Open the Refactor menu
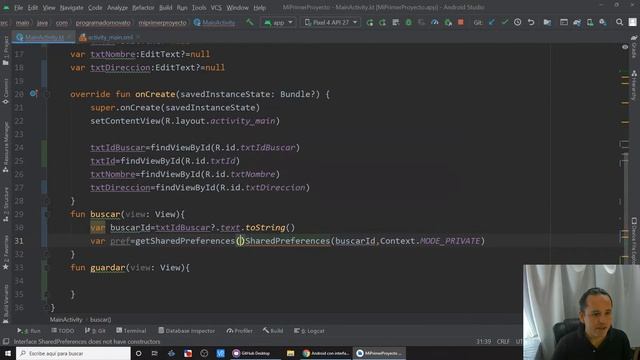Screen dimensions: 640x360 (x=143, y=8)
